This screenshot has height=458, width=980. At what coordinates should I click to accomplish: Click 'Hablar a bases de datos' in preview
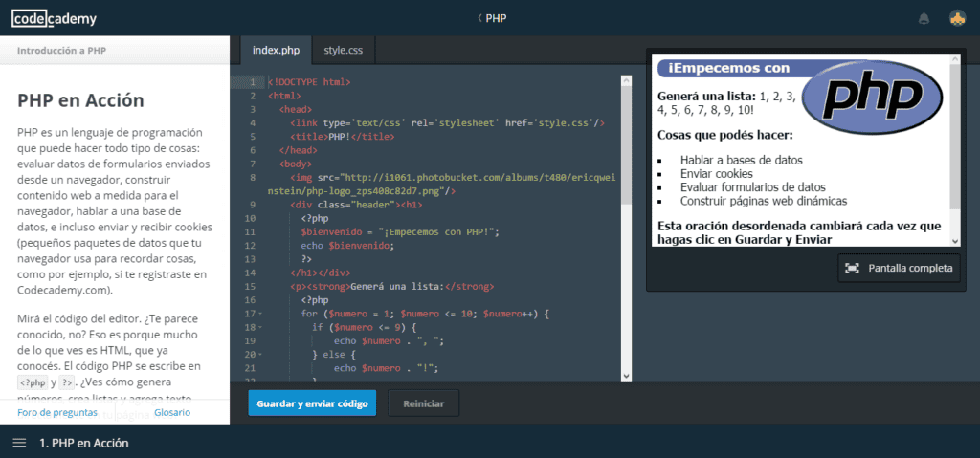[742, 160]
